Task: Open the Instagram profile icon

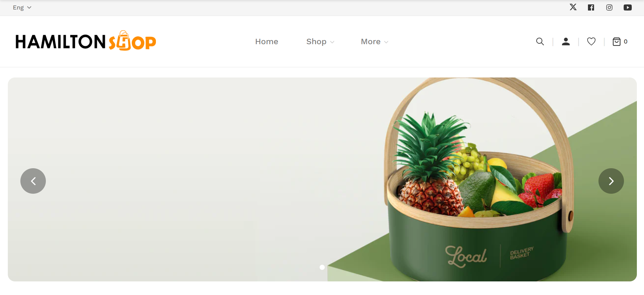Action: tap(609, 7)
